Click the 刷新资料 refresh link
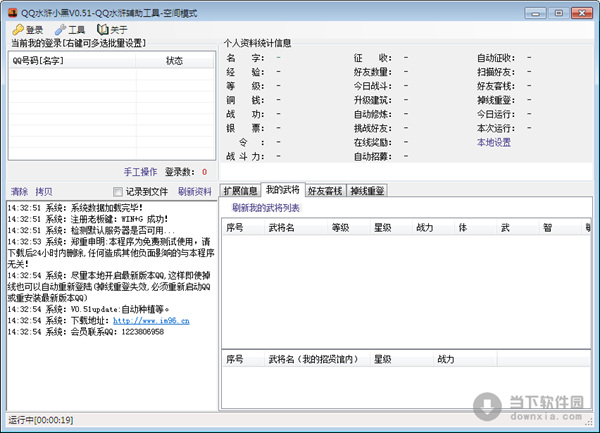This screenshot has width=600, height=433. click(x=194, y=191)
